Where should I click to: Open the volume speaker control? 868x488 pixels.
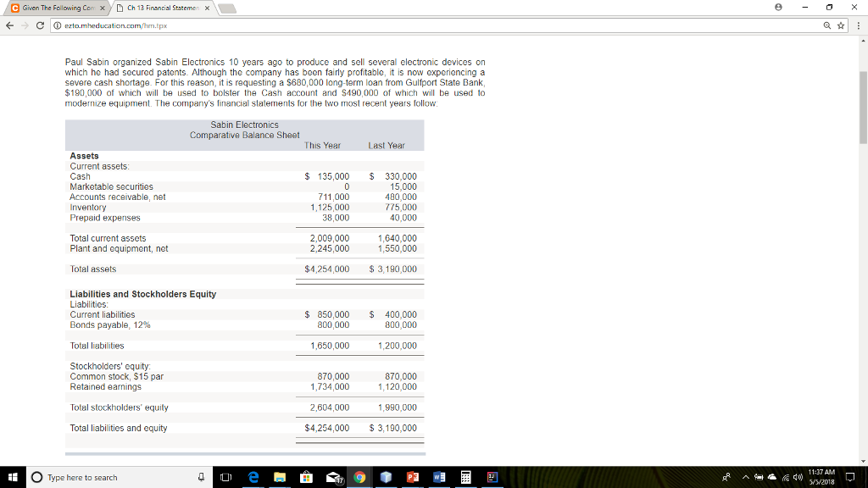pos(797,477)
